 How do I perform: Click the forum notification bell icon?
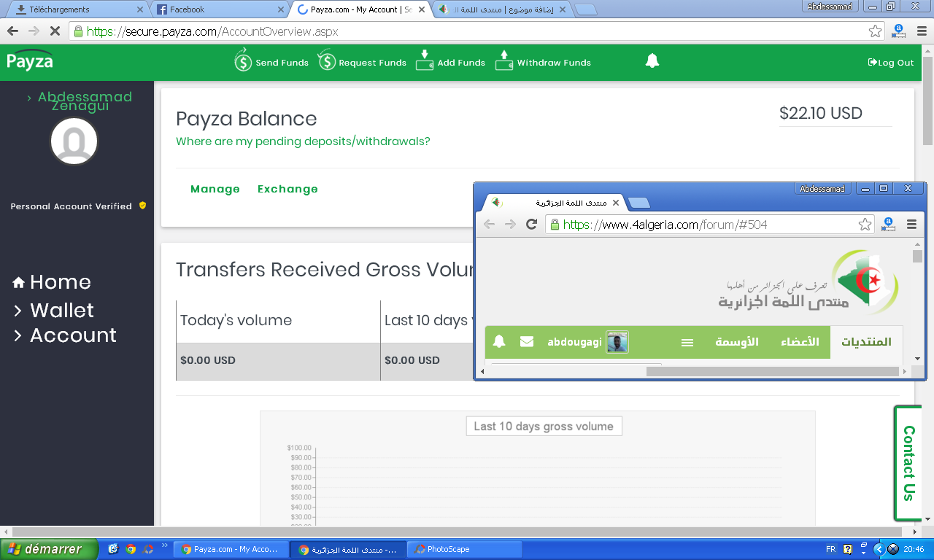coord(499,341)
